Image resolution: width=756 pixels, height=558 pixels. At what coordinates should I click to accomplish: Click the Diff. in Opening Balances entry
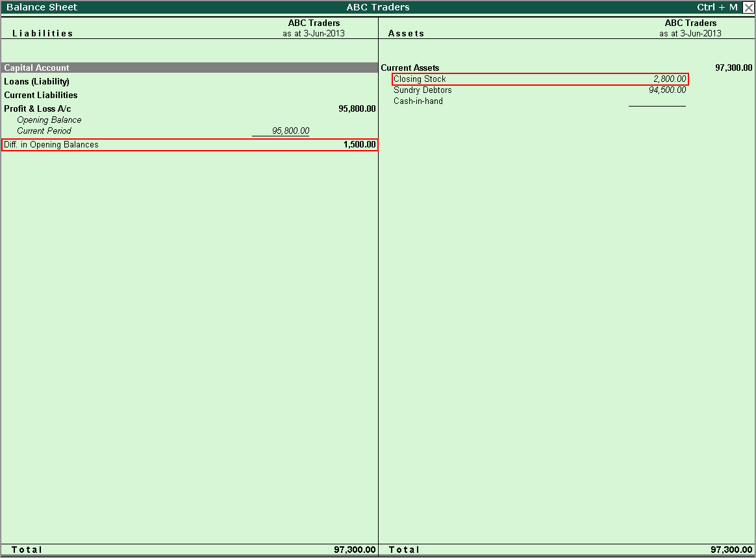51,144
